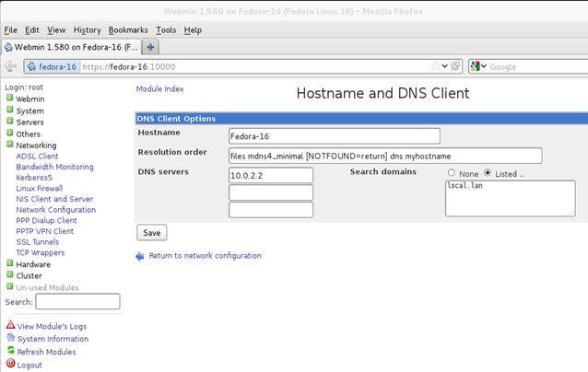
Task: Expand the Webmin category icon
Action: click(10, 99)
